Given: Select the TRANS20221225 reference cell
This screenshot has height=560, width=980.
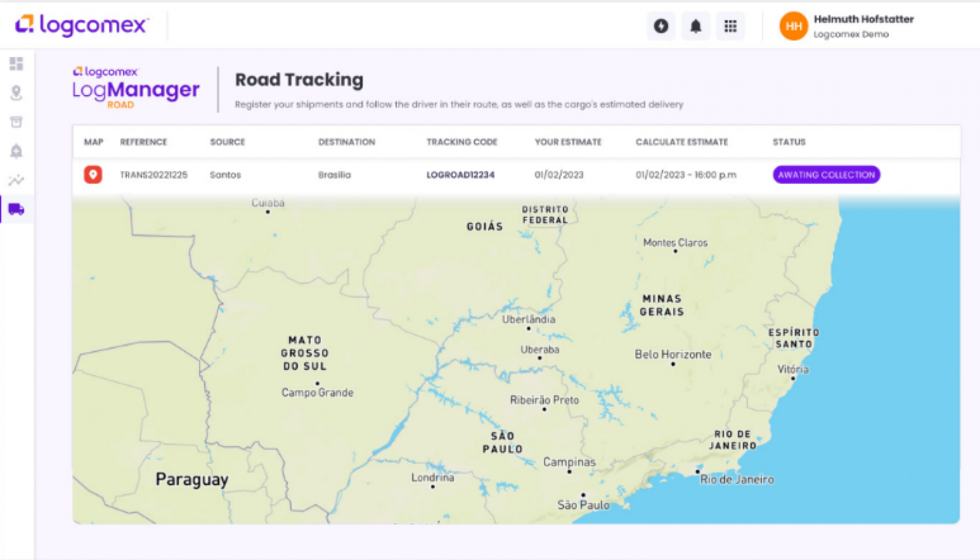Looking at the screenshot, I should tap(154, 175).
